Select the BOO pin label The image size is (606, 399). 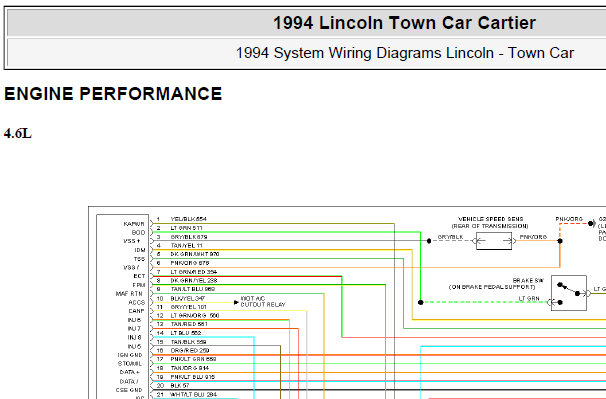(x=138, y=232)
